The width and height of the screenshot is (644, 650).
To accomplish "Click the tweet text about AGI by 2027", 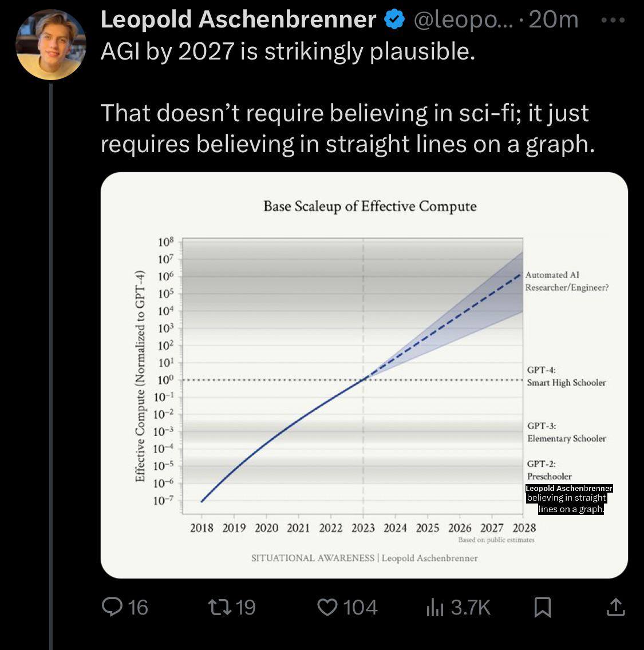I will click(x=347, y=98).
